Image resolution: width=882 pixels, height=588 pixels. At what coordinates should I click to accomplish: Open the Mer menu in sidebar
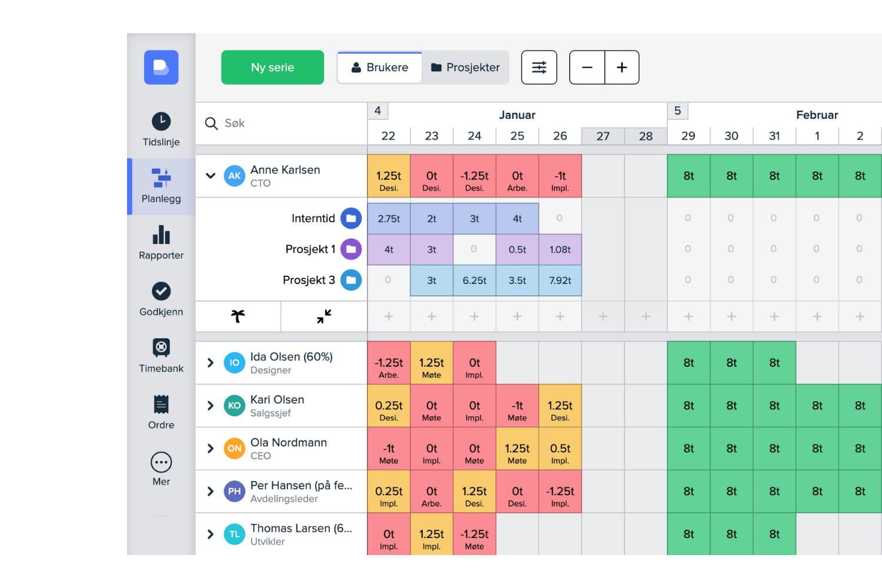pos(161,469)
